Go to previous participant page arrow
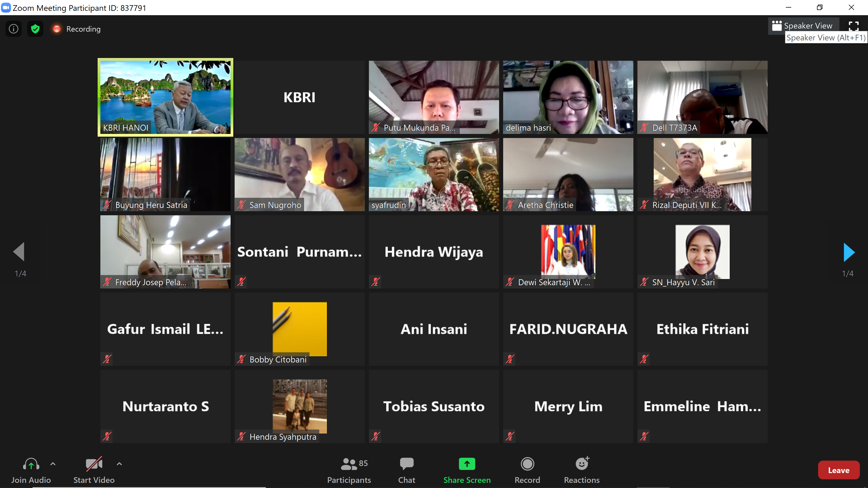The height and width of the screenshot is (488, 868). click(x=19, y=252)
